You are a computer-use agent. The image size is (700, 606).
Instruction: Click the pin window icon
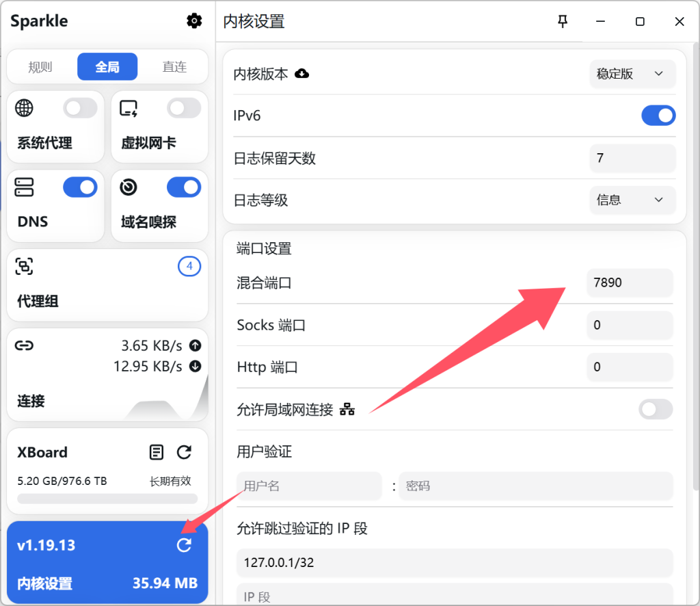coord(563,21)
